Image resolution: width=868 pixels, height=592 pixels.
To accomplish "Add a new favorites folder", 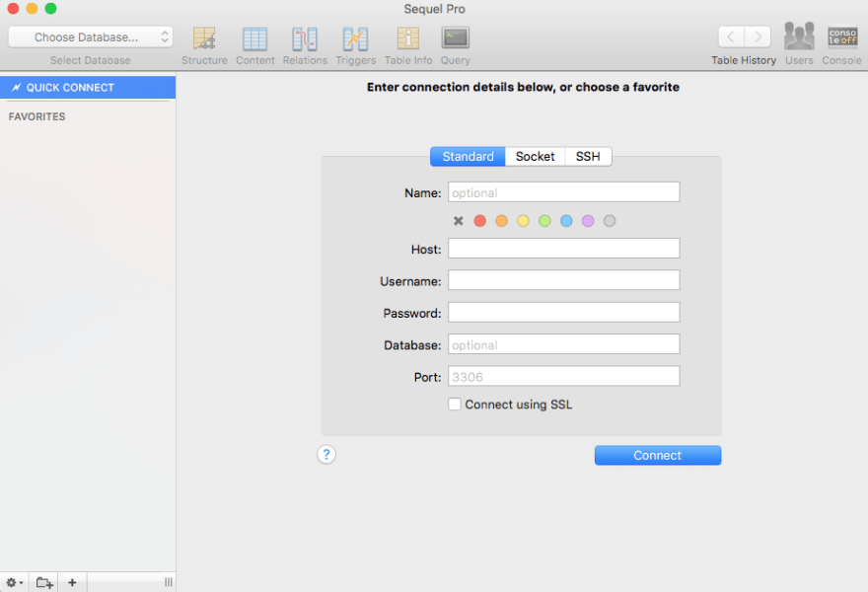I will pyautogui.click(x=43, y=582).
